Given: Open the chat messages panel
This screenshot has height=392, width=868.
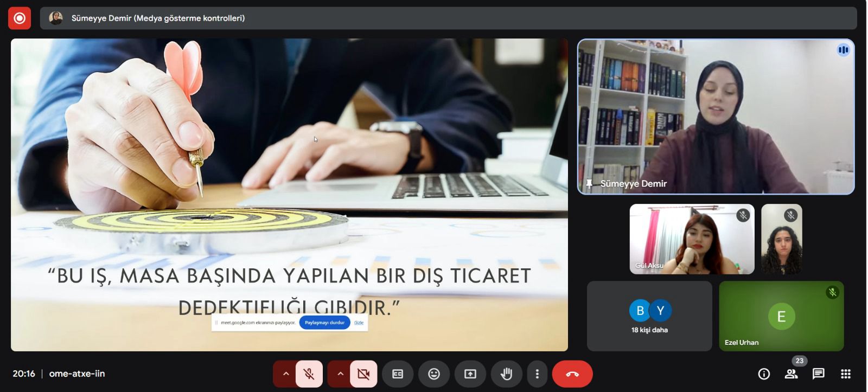Looking at the screenshot, I should [x=818, y=374].
